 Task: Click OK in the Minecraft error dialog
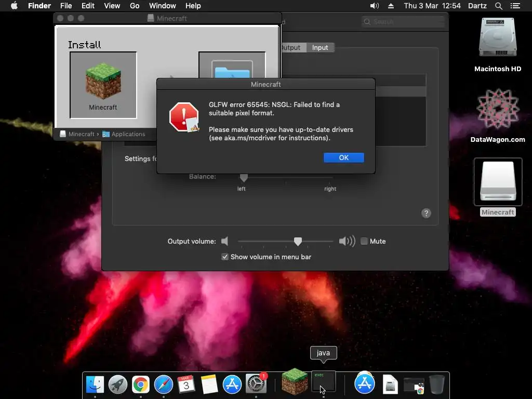tap(344, 157)
